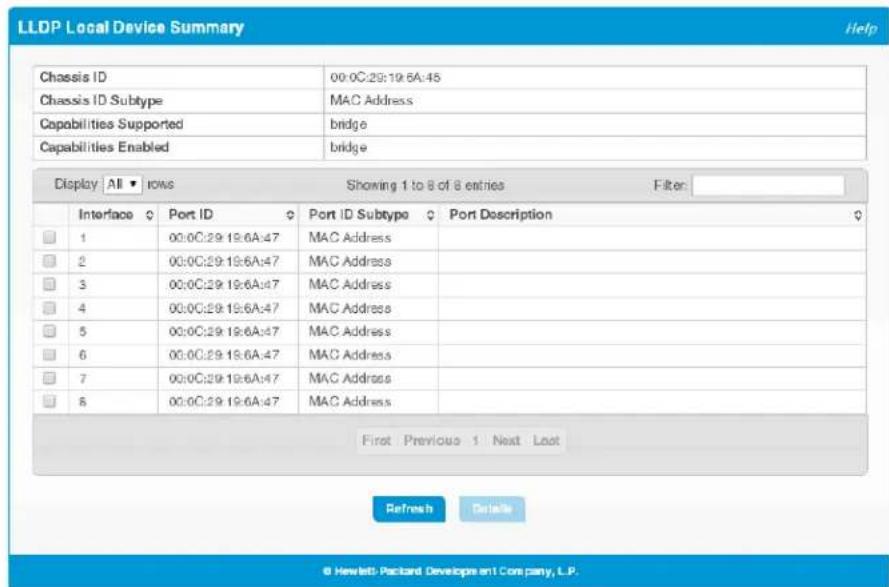Click the Chassis ID row label
Screen dimensions: 889x587
click(x=73, y=77)
